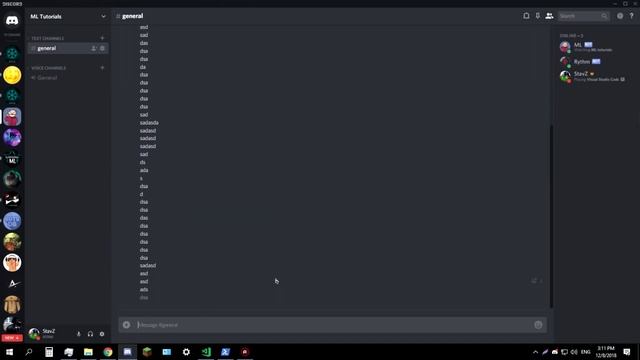Select the purple swirl server icon
This screenshot has height=360, width=640.
12,138
